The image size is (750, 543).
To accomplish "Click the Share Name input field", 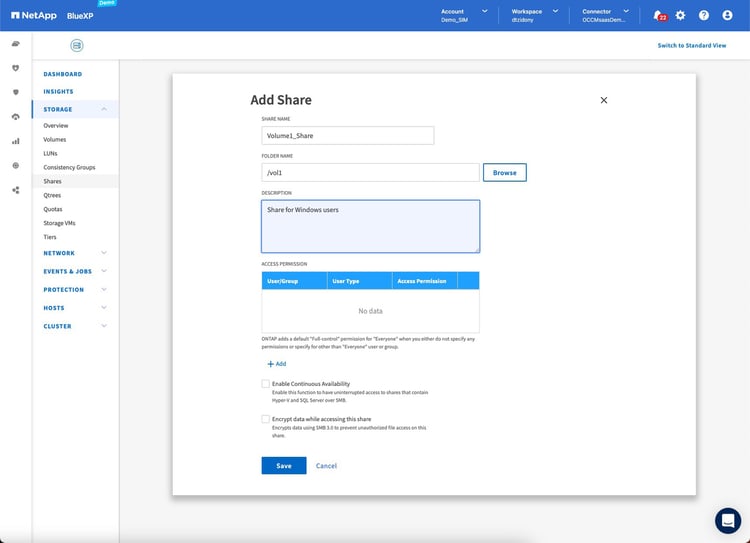I will pos(347,135).
